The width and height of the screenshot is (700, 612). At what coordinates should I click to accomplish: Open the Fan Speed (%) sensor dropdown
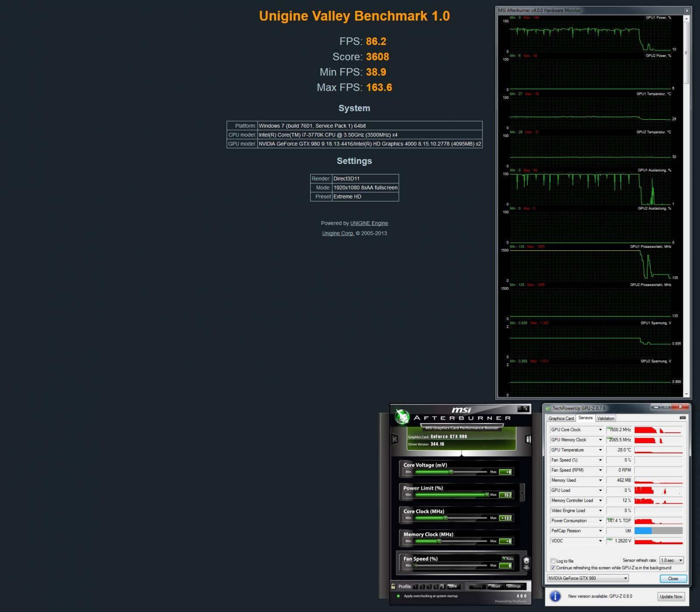pyautogui.click(x=600, y=460)
